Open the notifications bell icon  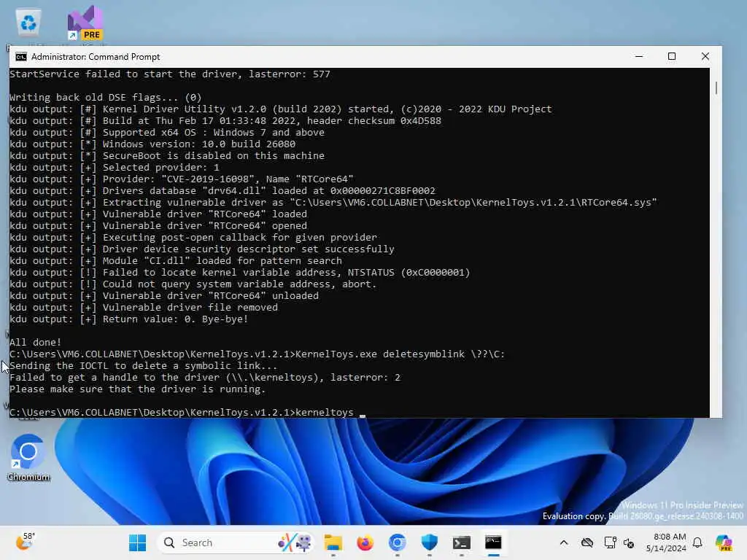point(697,542)
